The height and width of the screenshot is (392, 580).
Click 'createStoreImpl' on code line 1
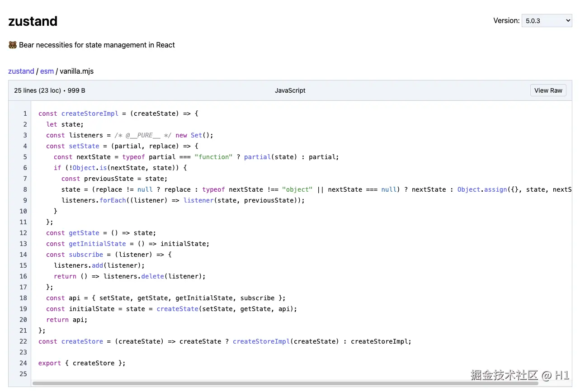(90, 113)
